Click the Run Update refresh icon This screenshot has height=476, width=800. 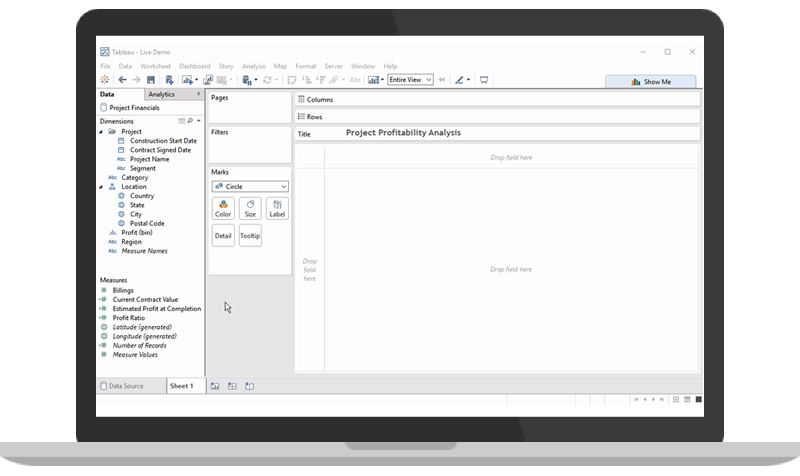(267, 80)
